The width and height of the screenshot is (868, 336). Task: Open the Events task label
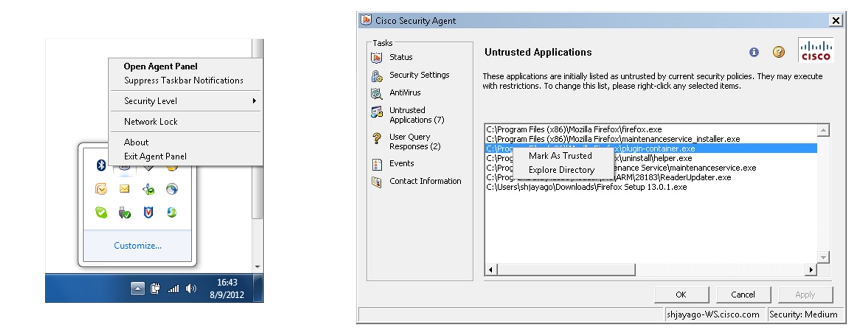point(401,164)
